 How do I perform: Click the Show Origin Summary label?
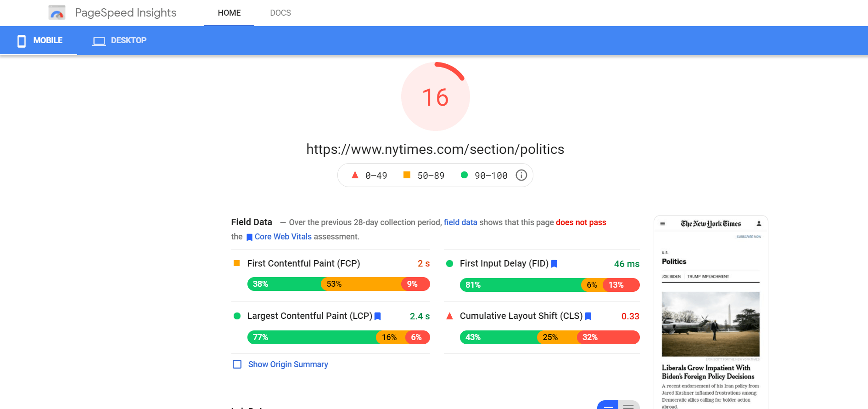pyautogui.click(x=288, y=364)
